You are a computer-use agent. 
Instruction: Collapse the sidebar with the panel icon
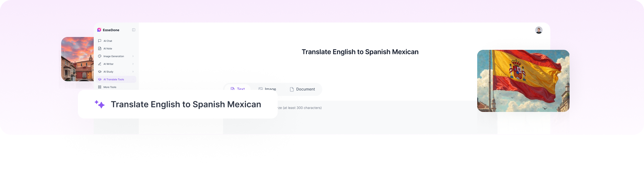coord(134,30)
